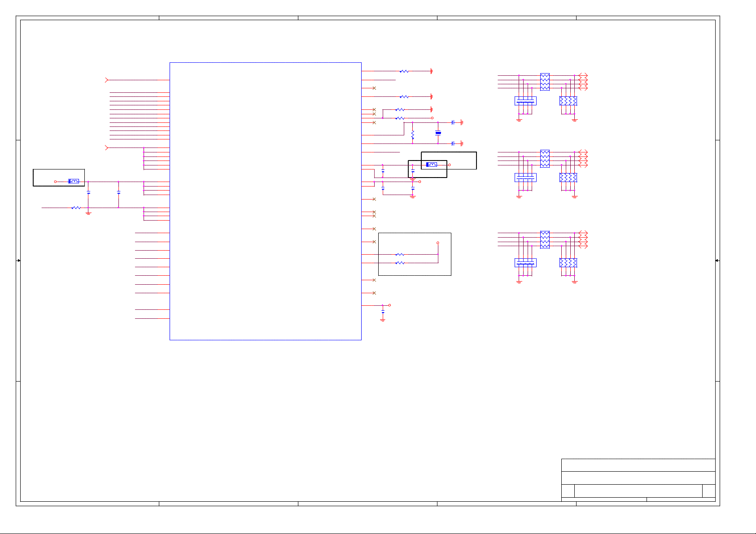Select the capacitor array in the bottom filter group

pos(525,263)
